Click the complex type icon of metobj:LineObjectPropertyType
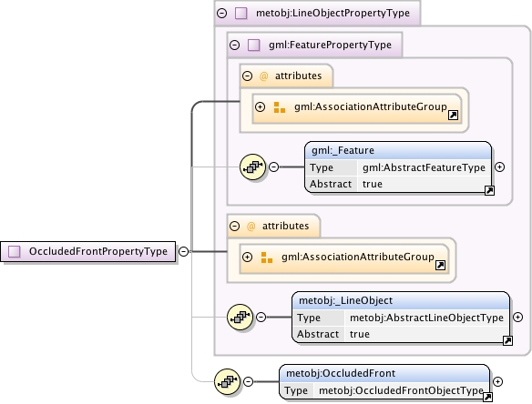This screenshot has width=532, height=404. pyautogui.click(x=240, y=14)
